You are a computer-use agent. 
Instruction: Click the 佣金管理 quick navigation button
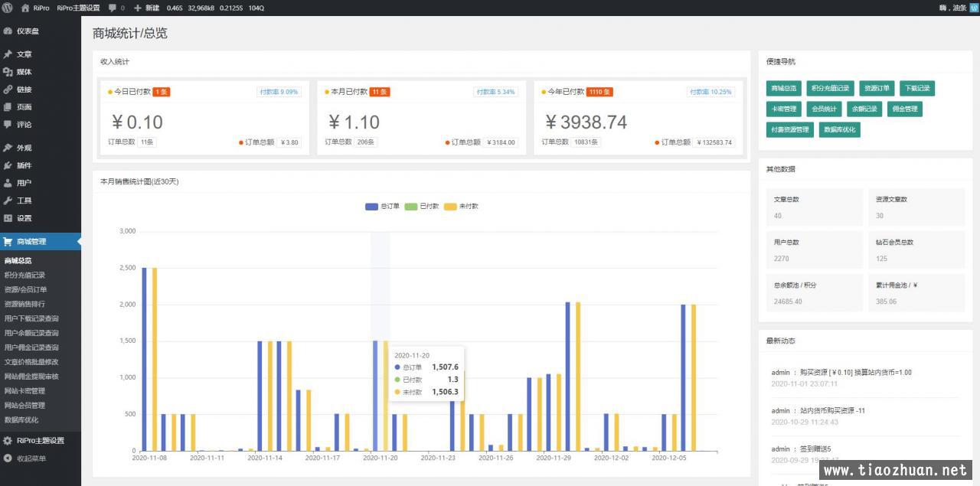[x=904, y=109]
